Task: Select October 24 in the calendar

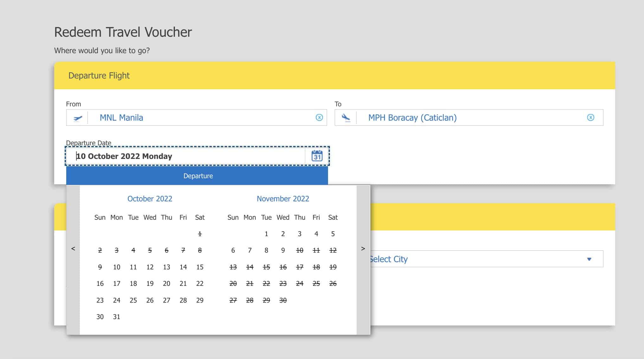Action: pos(117,300)
